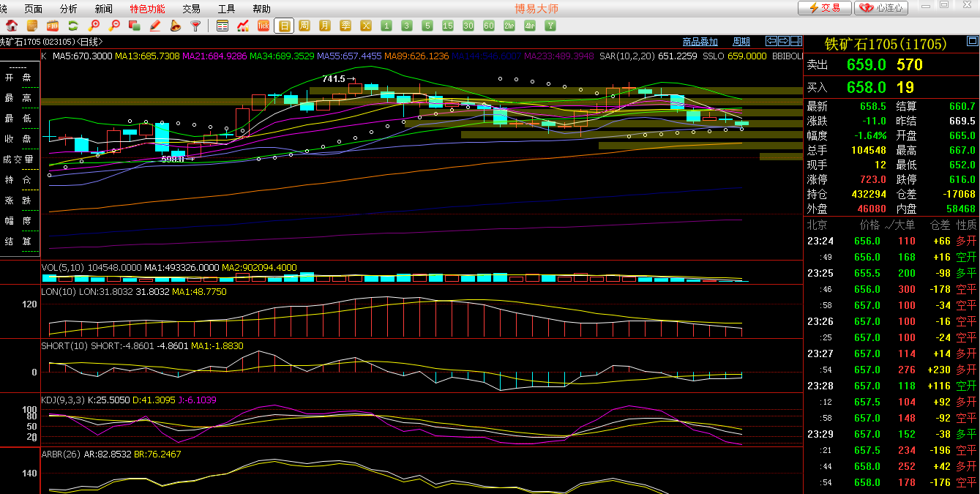Switch to quarterly period 季 button
Image resolution: width=980 pixels, height=494 pixels.
click(x=345, y=26)
